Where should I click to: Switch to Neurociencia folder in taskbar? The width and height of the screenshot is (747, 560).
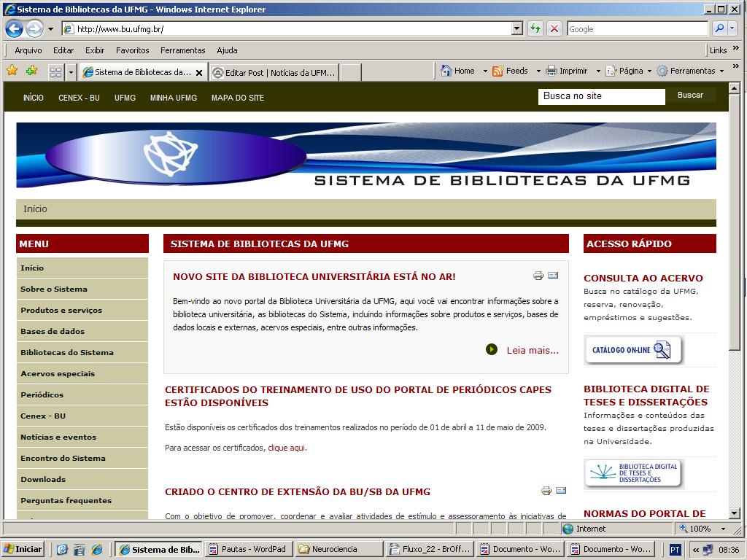338,550
